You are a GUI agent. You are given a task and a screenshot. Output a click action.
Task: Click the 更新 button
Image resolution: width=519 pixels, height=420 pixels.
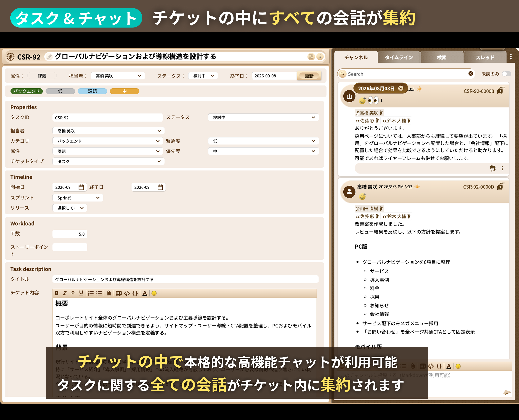pyautogui.click(x=309, y=76)
